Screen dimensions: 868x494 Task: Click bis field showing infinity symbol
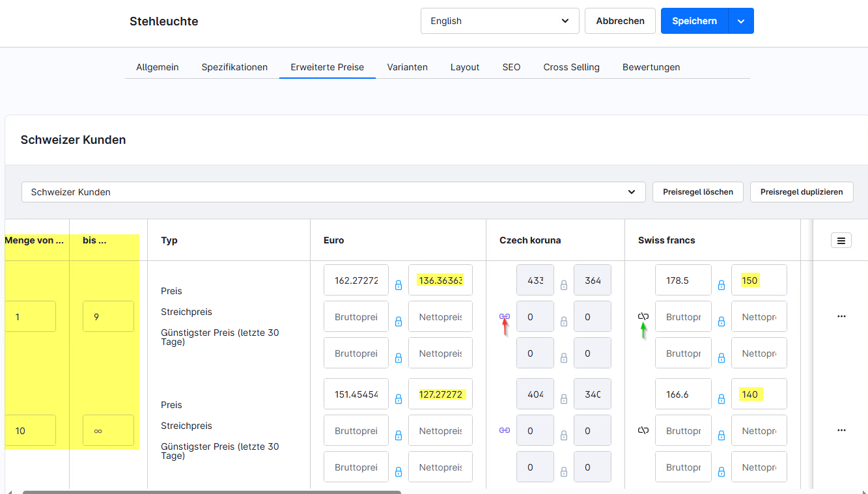[x=109, y=430]
